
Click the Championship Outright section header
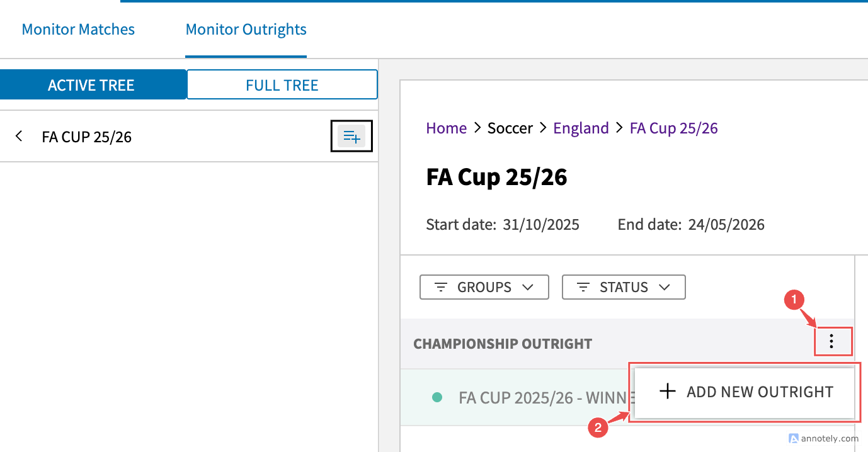pyautogui.click(x=503, y=344)
